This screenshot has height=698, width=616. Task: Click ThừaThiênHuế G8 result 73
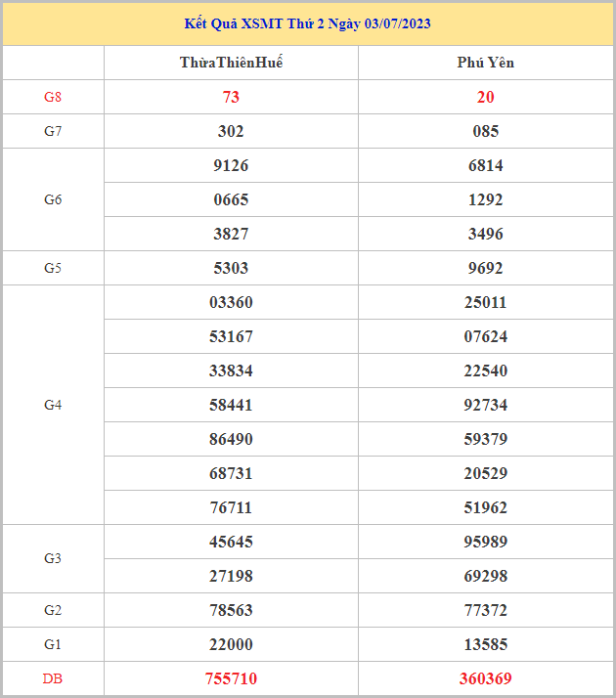pos(231,97)
